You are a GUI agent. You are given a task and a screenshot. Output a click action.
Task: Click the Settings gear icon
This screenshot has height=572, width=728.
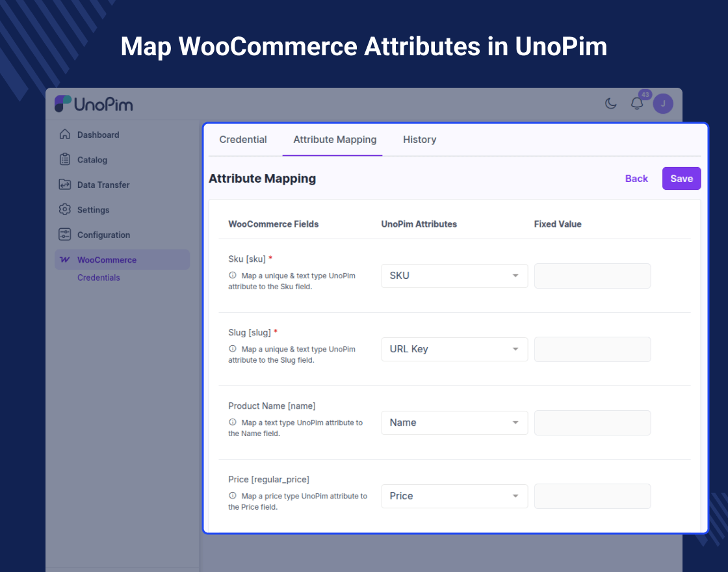tap(65, 209)
